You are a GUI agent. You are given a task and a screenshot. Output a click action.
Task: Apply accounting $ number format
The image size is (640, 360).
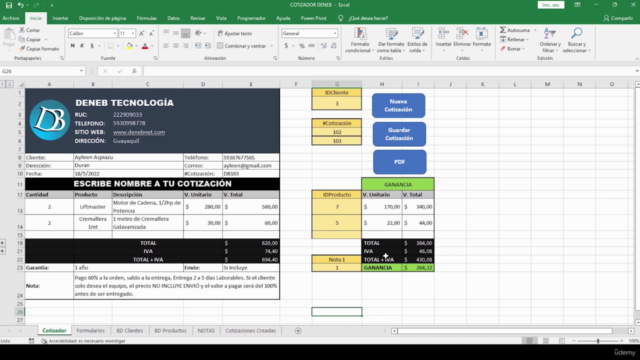click(286, 46)
